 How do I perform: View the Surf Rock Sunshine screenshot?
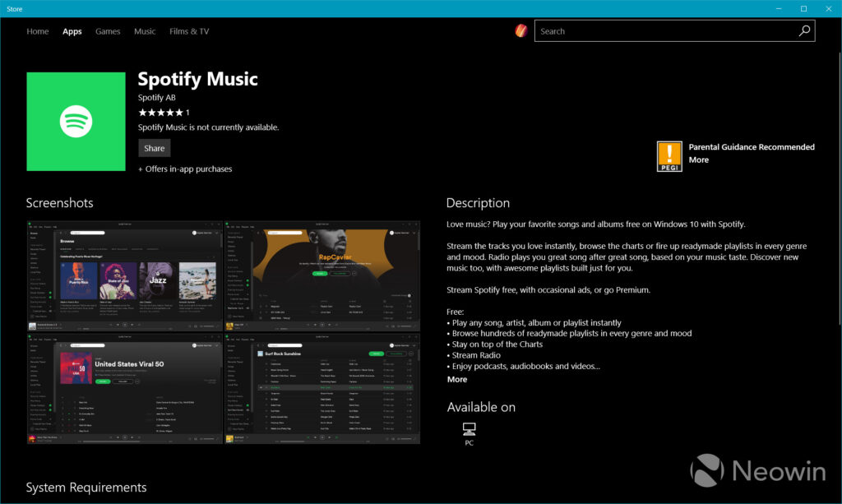[x=322, y=389]
